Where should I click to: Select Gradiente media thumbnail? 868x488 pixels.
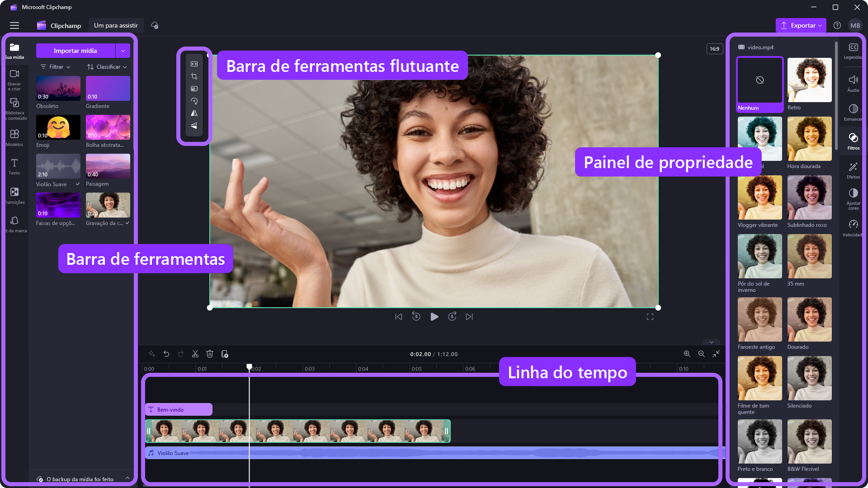tap(108, 88)
